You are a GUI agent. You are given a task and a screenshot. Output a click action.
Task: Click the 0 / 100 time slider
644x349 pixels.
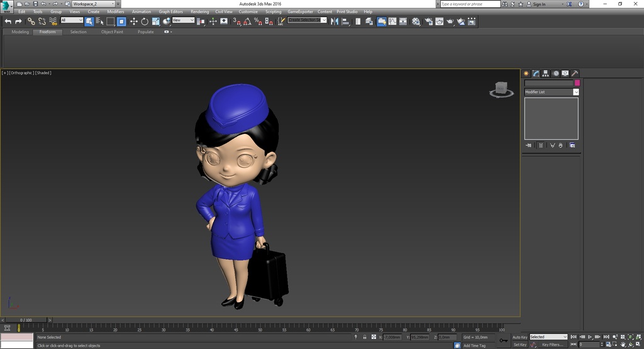pyautogui.click(x=26, y=320)
